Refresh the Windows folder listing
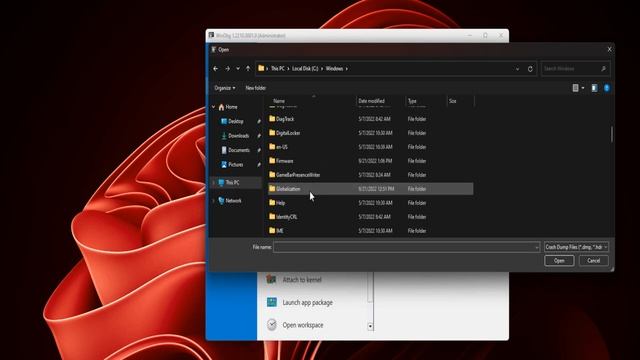 (530, 69)
